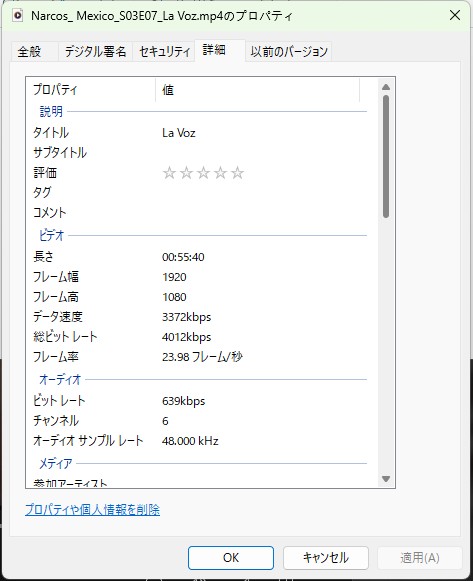Set rating to one star
This screenshot has width=473, height=581.
tap(169, 173)
